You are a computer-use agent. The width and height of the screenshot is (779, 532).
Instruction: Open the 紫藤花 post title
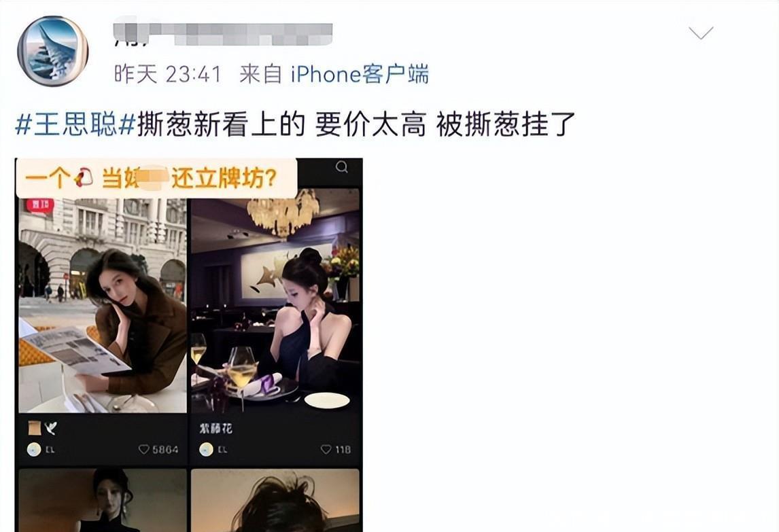point(215,429)
